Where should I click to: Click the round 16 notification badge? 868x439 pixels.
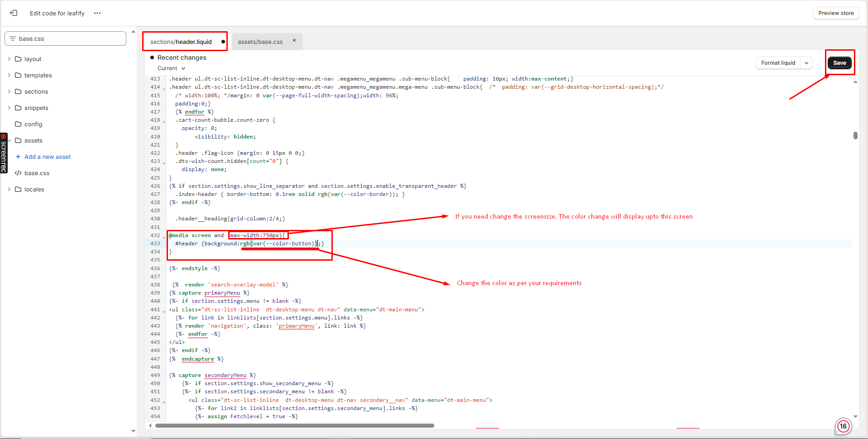[x=843, y=426]
